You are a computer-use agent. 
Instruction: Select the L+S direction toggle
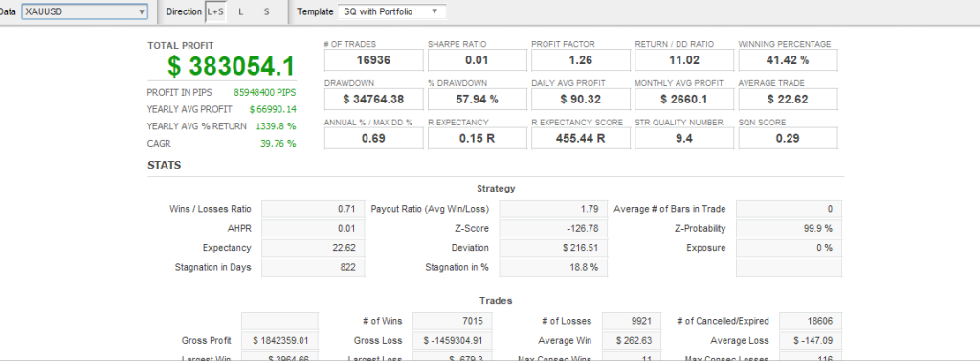point(215,11)
